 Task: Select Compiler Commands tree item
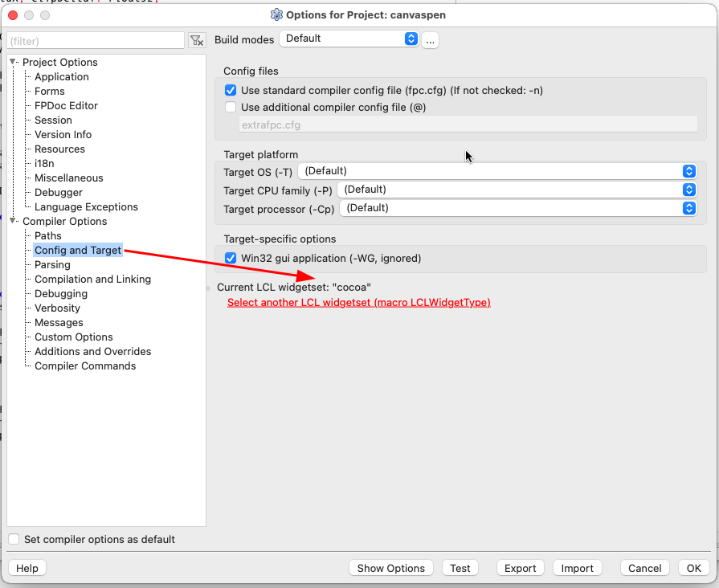[x=85, y=365]
